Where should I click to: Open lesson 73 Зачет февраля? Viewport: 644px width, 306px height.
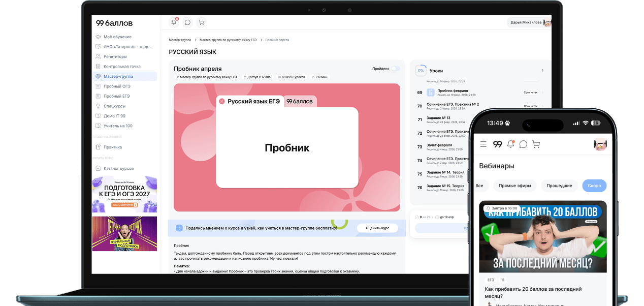pos(445,147)
